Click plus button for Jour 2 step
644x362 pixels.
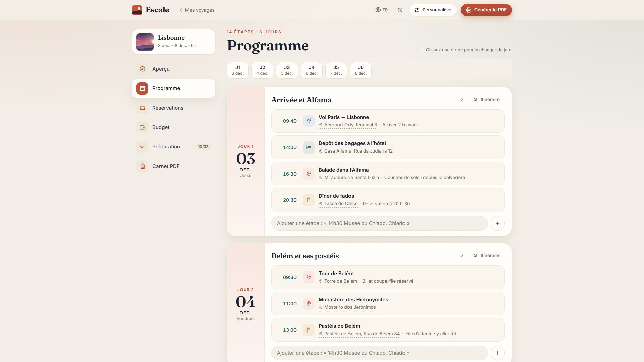[498, 353]
